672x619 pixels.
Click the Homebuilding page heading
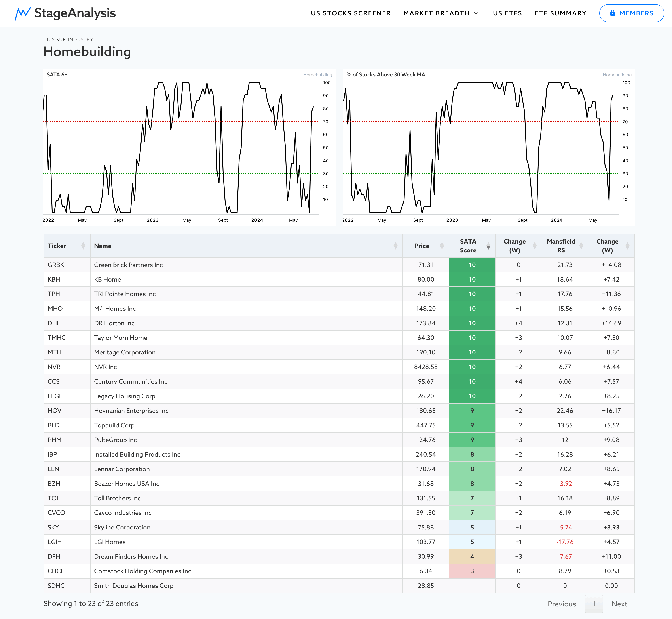(x=87, y=52)
